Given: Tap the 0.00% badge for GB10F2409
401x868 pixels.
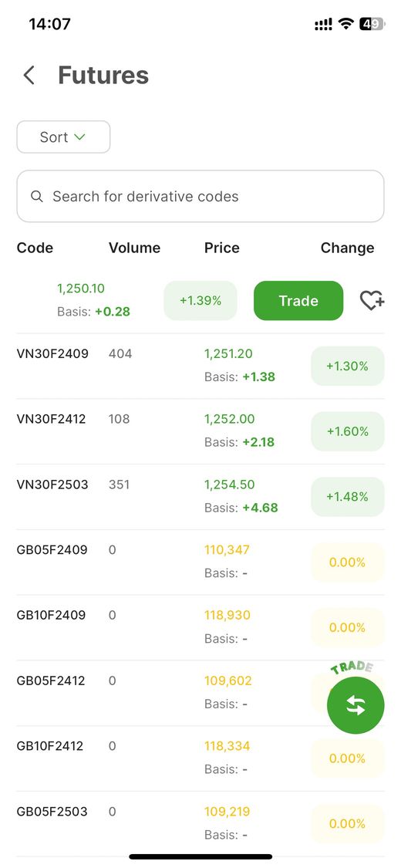Looking at the screenshot, I should coord(347,627).
